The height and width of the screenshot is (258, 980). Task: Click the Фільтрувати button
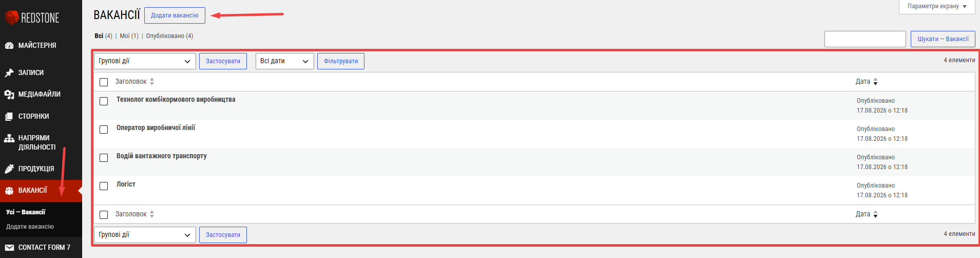pyautogui.click(x=341, y=61)
